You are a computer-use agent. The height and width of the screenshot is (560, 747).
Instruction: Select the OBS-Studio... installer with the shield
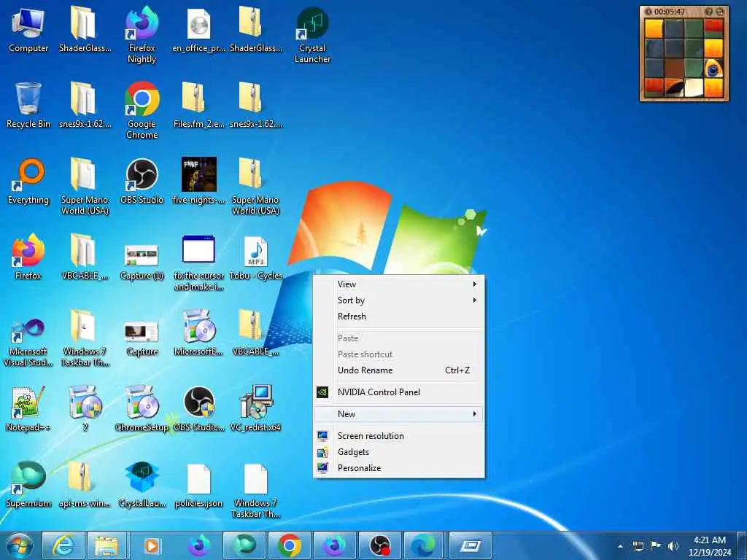tap(198, 408)
